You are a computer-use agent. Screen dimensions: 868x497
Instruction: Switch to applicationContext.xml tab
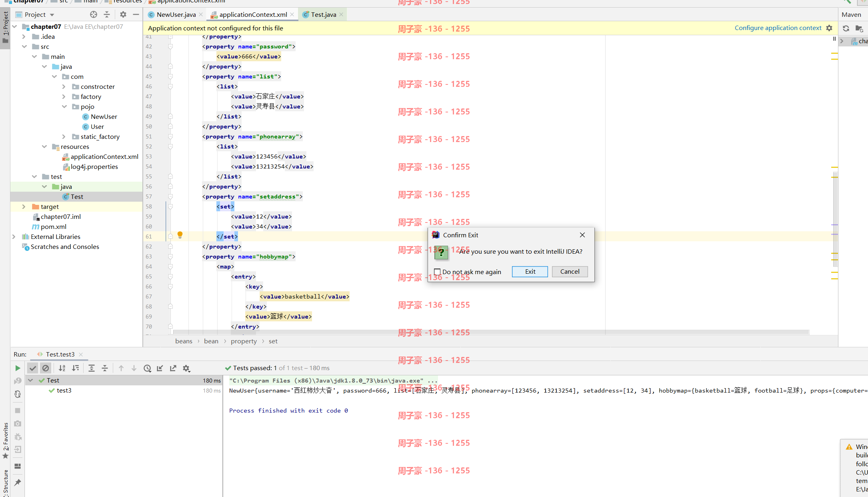point(253,14)
